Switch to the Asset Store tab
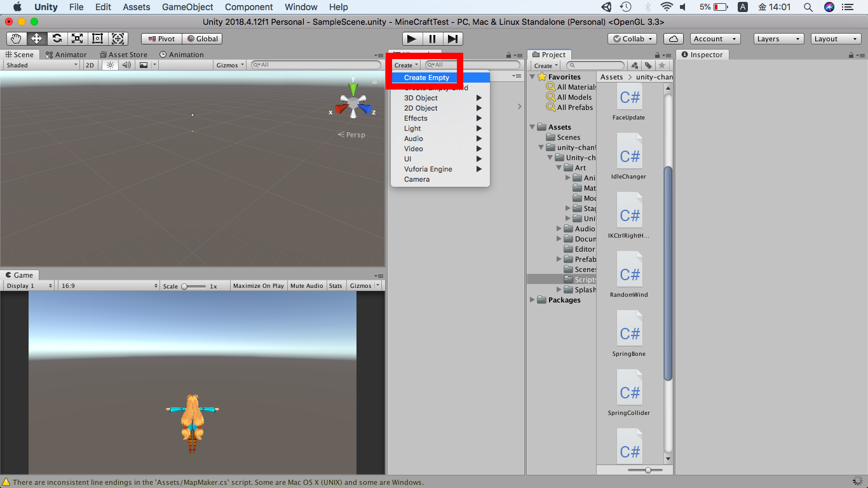Image resolution: width=868 pixels, height=488 pixels. (123, 55)
